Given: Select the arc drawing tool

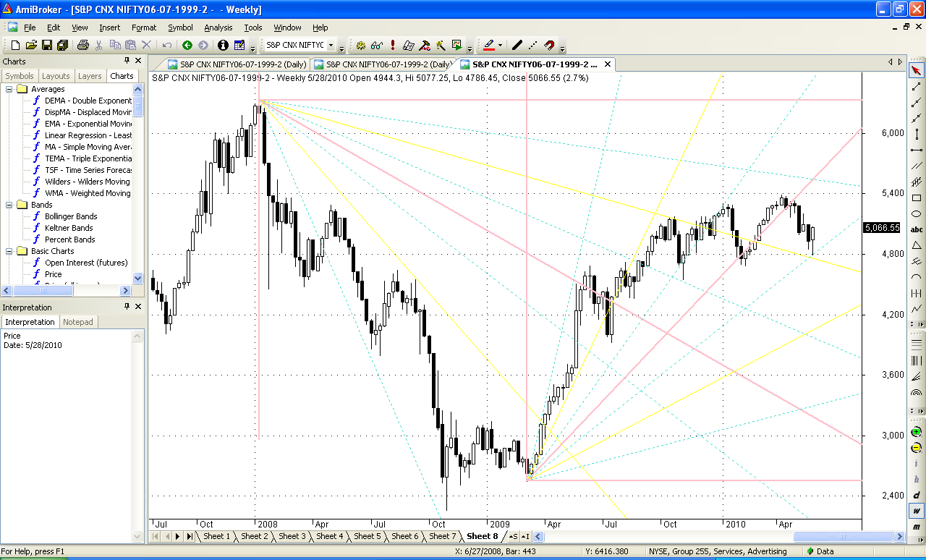Looking at the screenshot, I should tap(917, 277).
